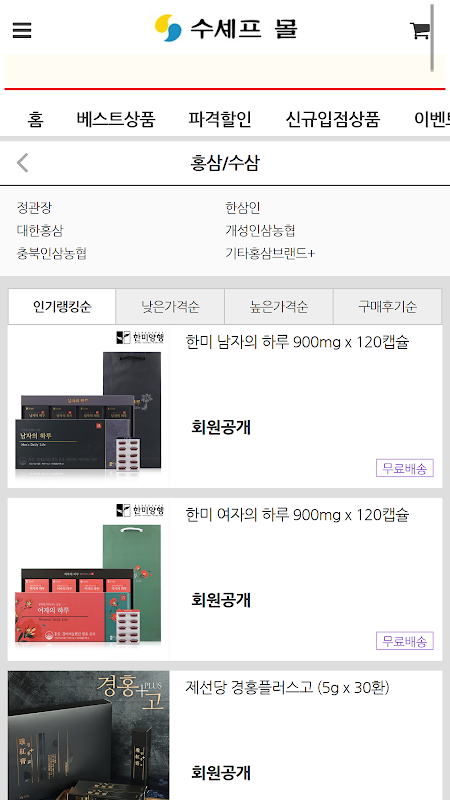
Task: Click the vertical scrollbar handle
Action: pyautogui.click(x=432, y=38)
